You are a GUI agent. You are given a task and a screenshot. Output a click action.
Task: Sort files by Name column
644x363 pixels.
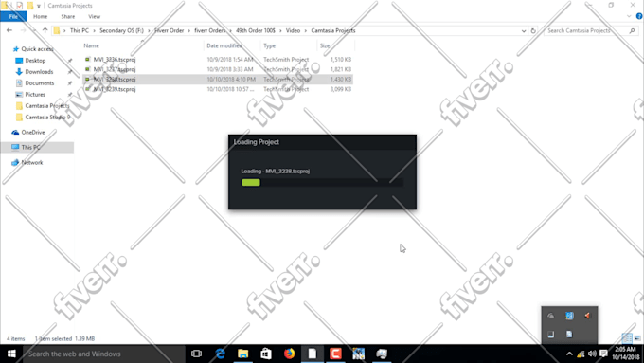tap(91, 45)
